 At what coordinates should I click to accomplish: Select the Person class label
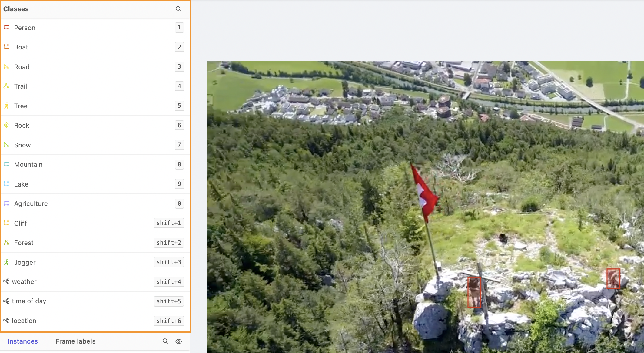pyautogui.click(x=25, y=28)
